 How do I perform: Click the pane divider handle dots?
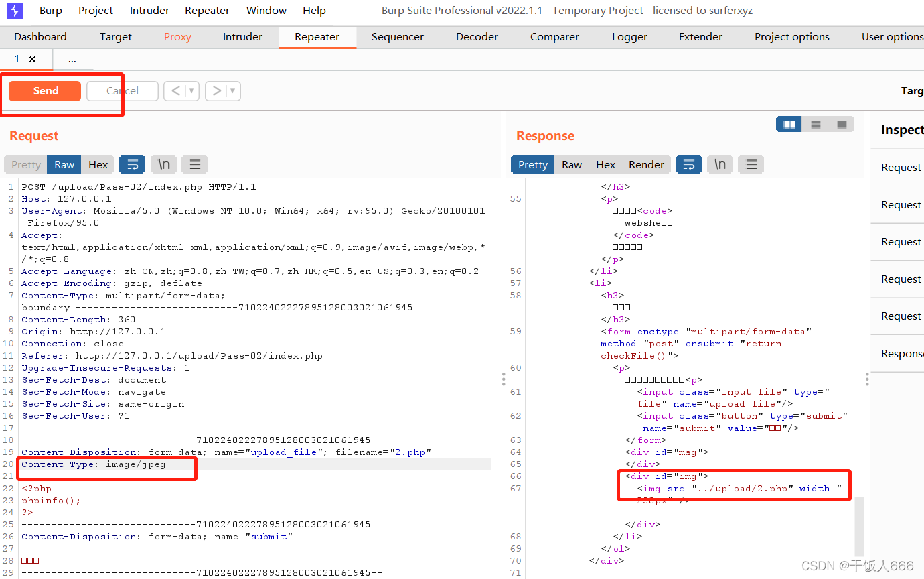(504, 379)
